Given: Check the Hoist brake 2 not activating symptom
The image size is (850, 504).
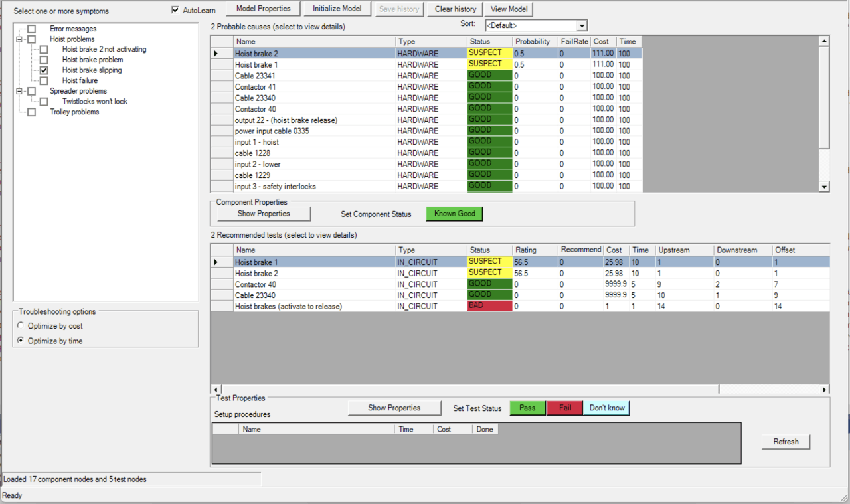Looking at the screenshot, I should click(44, 50).
